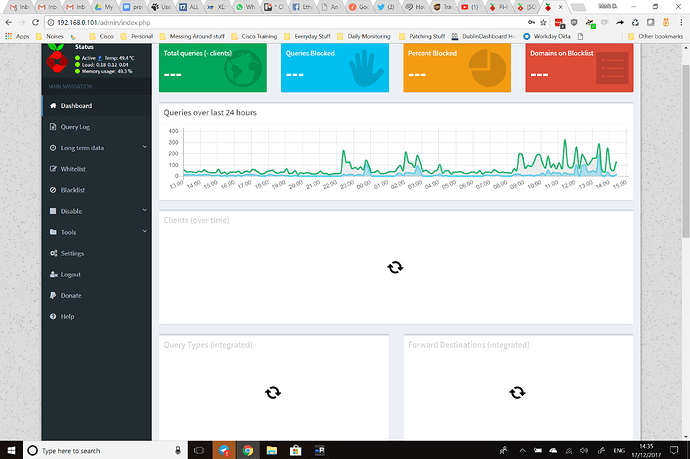Open the Personal bookmarks folder
This screenshot has width=690, height=459.
pyautogui.click(x=137, y=37)
